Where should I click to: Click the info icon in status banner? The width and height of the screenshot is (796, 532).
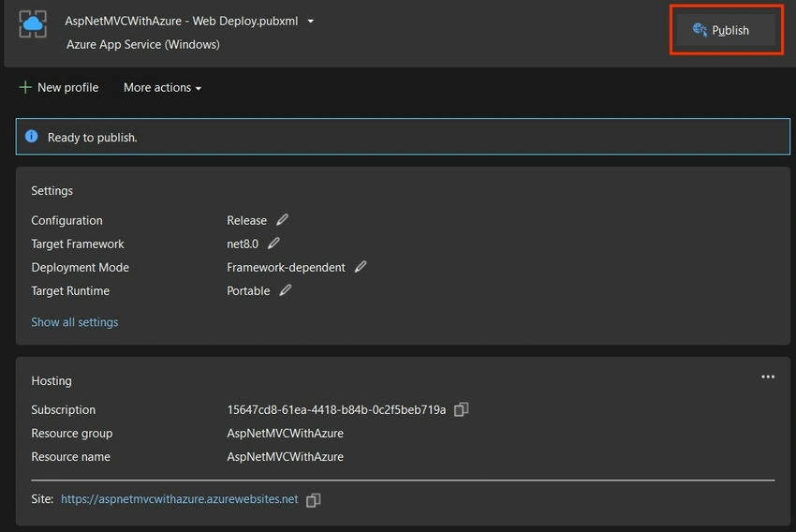coord(32,136)
